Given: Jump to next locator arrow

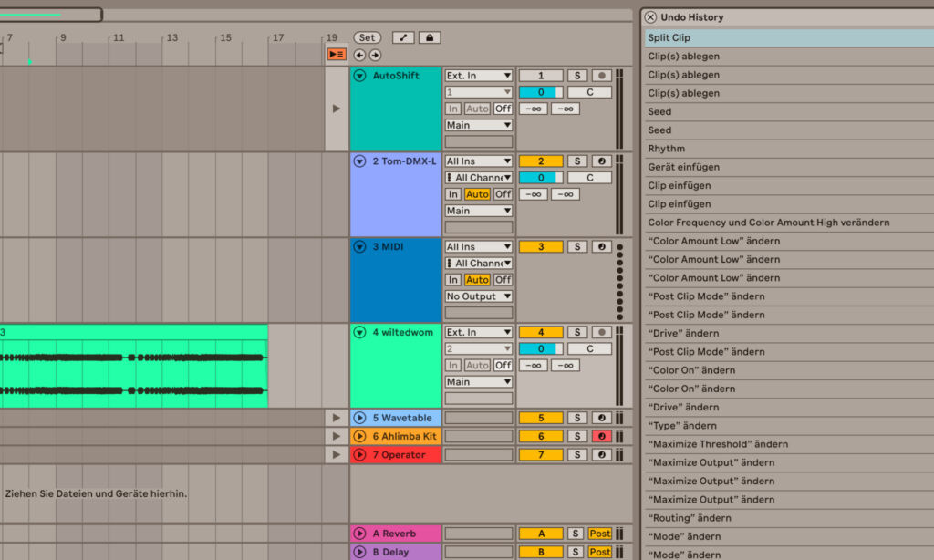Looking at the screenshot, I should point(375,55).
